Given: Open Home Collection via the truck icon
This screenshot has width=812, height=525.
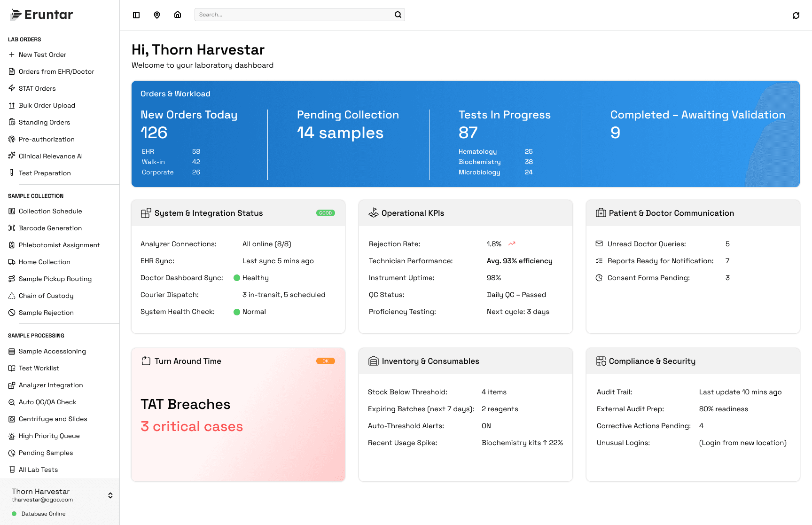Looking at the screenshot, I should point(12,262).
